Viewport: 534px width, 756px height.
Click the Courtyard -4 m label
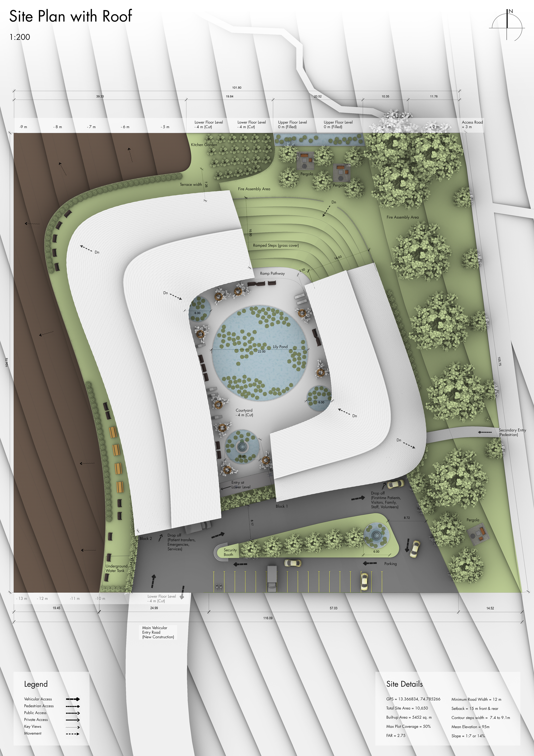[244, 413]
